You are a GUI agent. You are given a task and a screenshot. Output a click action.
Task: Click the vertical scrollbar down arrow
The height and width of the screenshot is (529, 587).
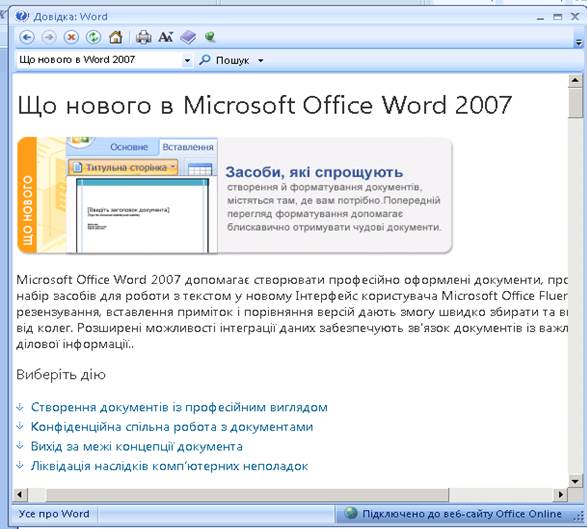575,480
